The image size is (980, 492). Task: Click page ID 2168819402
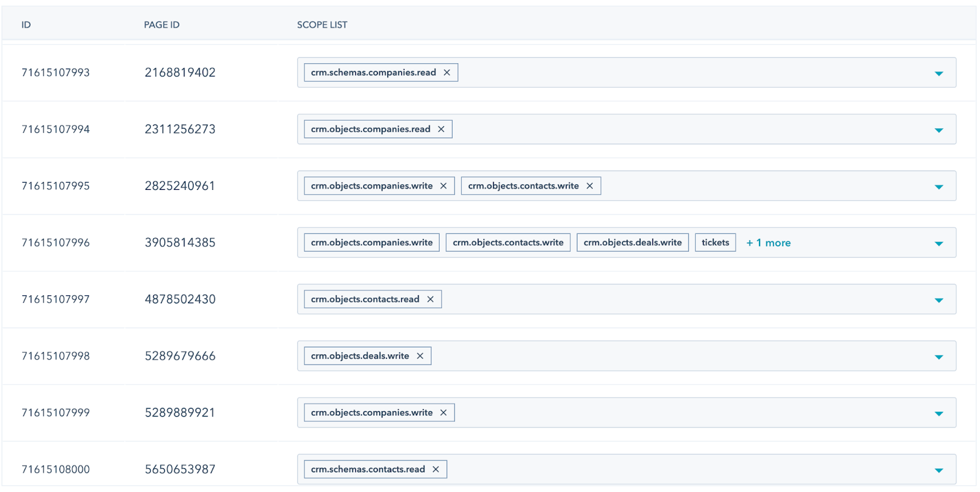click(x=180, y=72)
